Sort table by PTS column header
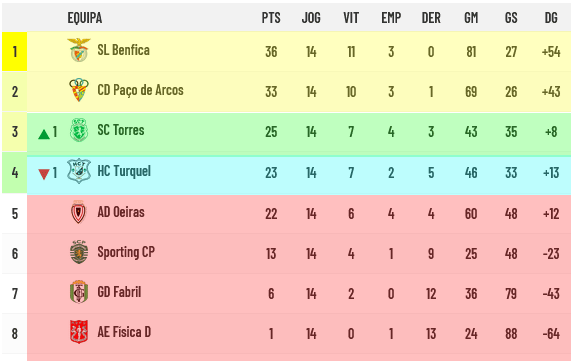Screen dimensions: 571x361 (271, 17)
